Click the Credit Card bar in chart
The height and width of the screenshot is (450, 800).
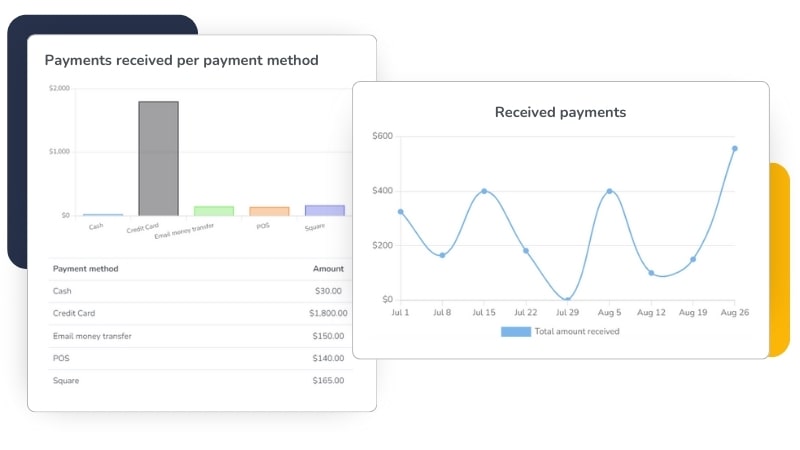(x=158, y=158)
